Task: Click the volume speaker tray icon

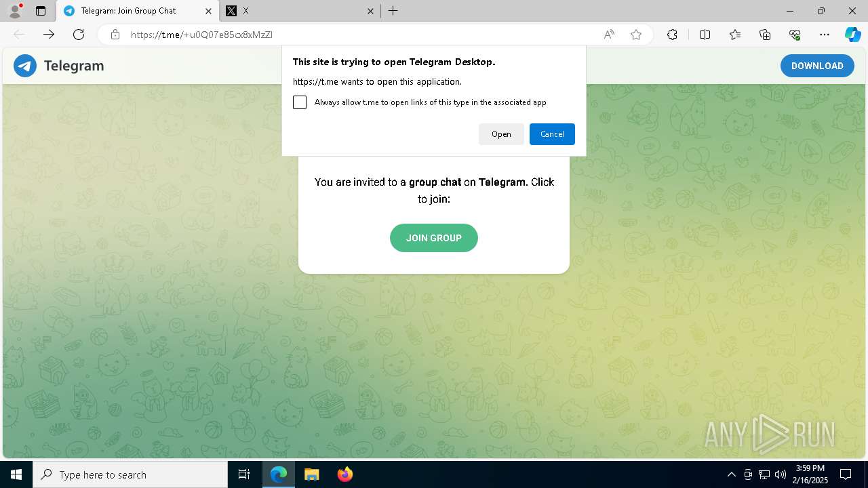Action: (781, 474)
